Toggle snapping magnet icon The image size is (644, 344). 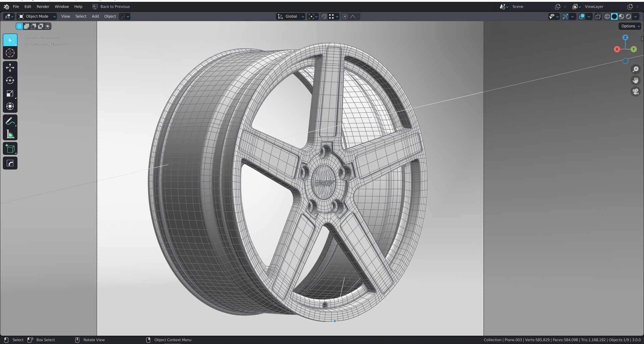tap(324, 16)
